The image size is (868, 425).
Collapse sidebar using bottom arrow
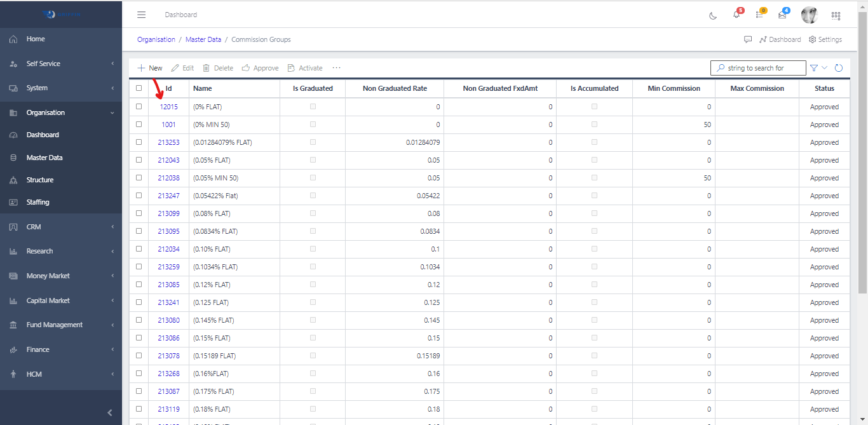[109, 412]
